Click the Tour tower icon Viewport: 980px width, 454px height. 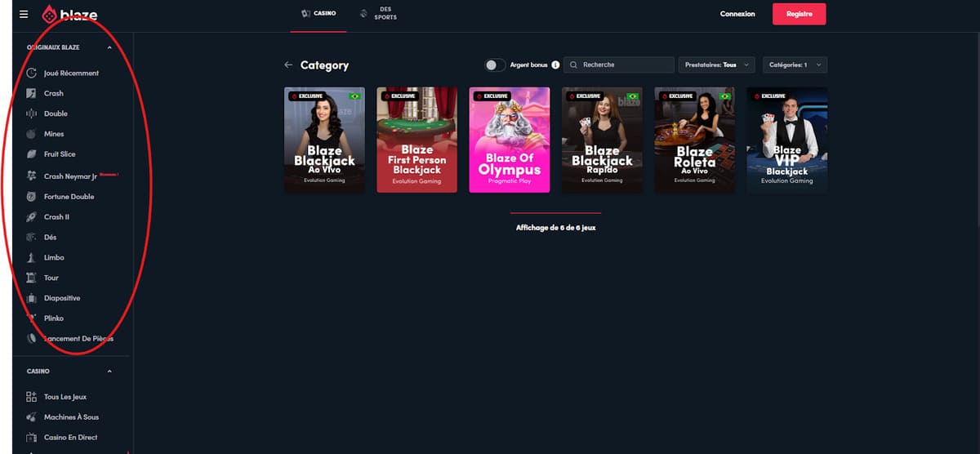tap(32, 278)
